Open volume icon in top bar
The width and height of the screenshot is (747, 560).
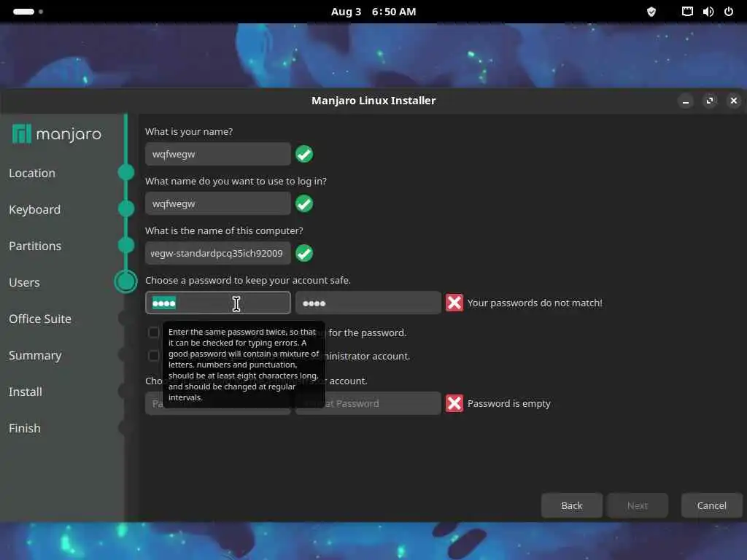[x=708, y=12]
